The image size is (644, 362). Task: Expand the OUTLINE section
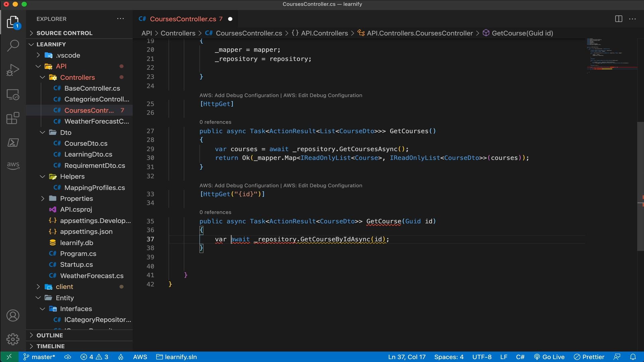click(x=50, y=335)
